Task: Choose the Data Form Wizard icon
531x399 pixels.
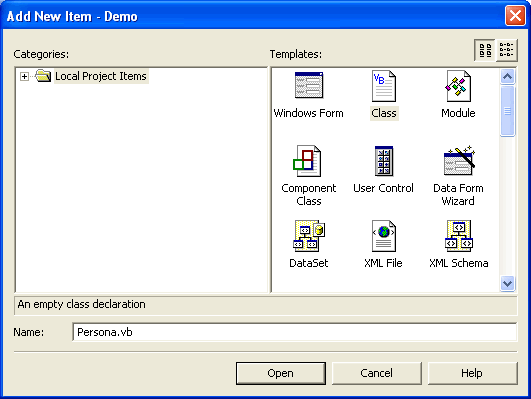Action: pos(459,161)
